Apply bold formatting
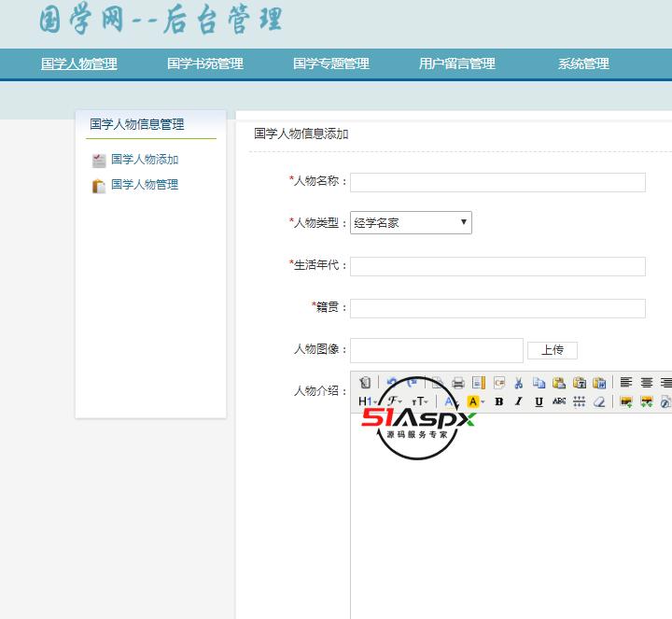Viewport: 672px width, 619px height. pos(498,401)
